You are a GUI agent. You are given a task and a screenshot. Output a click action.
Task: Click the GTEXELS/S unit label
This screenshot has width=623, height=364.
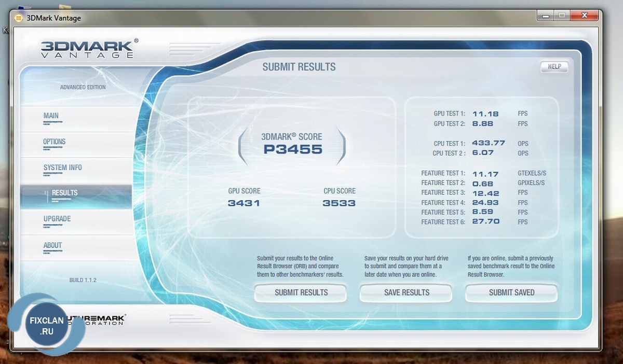532,173
